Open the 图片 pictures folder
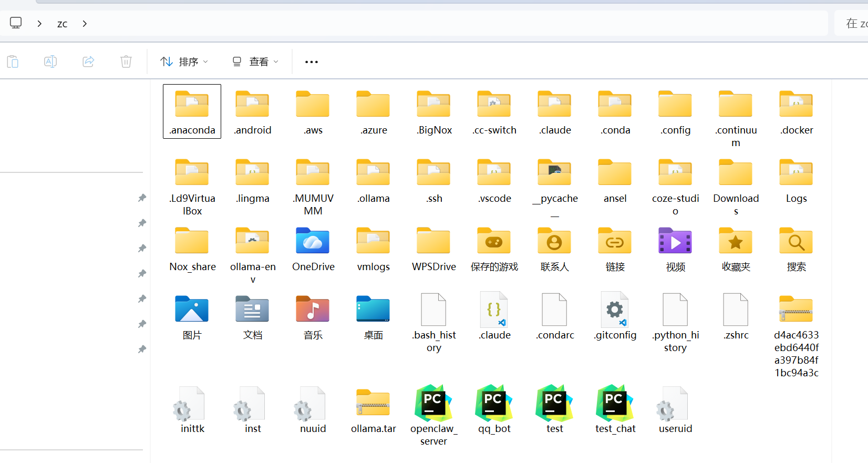868x463 pixels. [192, 316]
